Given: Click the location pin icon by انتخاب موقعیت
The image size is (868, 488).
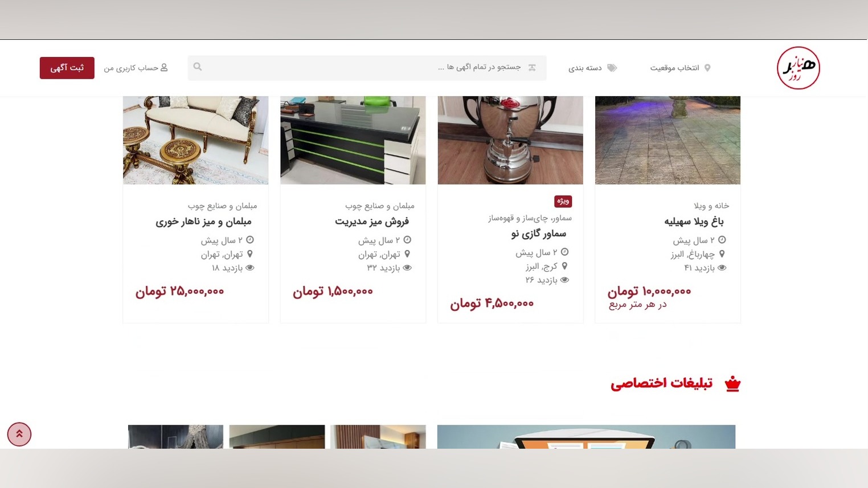Looking at the screenshot, I should click(x=707, y=68).
